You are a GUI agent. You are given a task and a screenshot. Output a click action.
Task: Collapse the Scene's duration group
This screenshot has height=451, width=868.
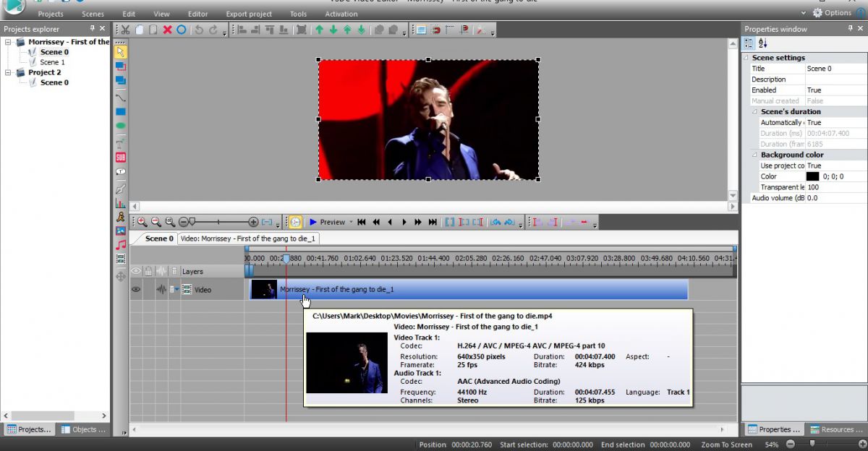click(755, 112)
